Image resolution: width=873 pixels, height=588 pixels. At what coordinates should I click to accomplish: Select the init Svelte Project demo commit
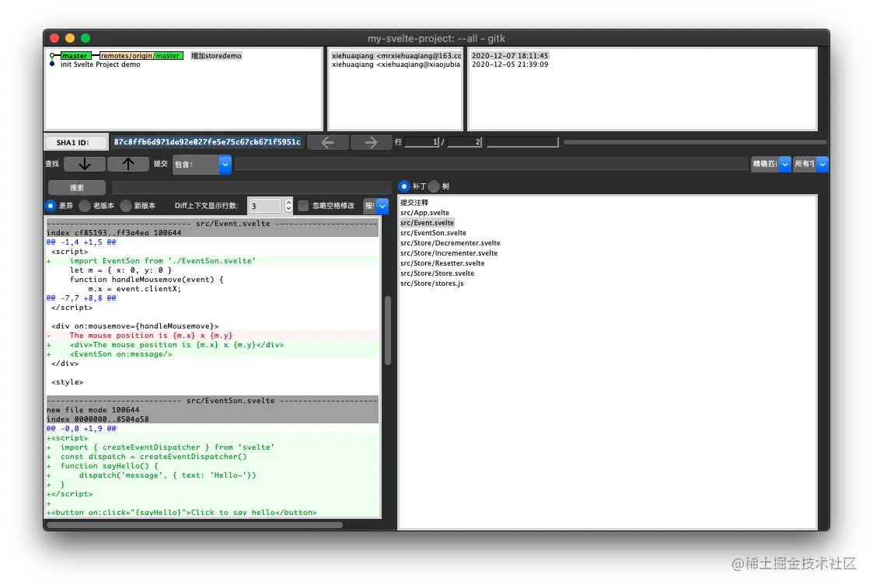pos(100,64)
